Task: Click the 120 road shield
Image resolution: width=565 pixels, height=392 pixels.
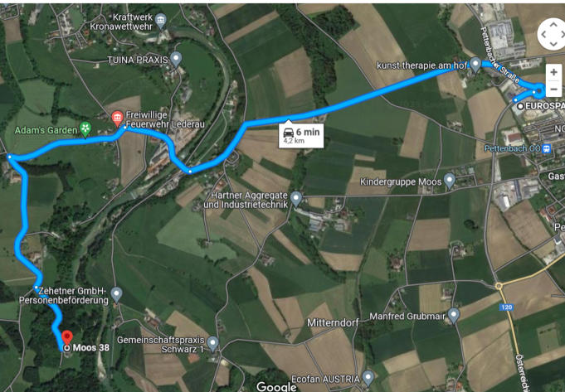Action: point(506,307)
